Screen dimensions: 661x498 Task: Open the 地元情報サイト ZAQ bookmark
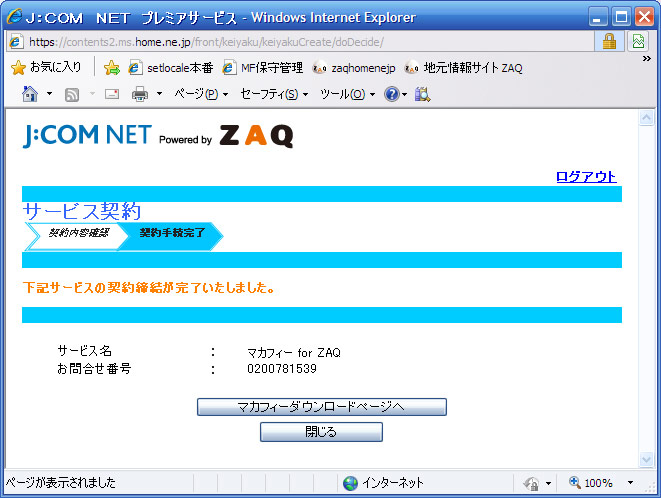click(463, 67)
